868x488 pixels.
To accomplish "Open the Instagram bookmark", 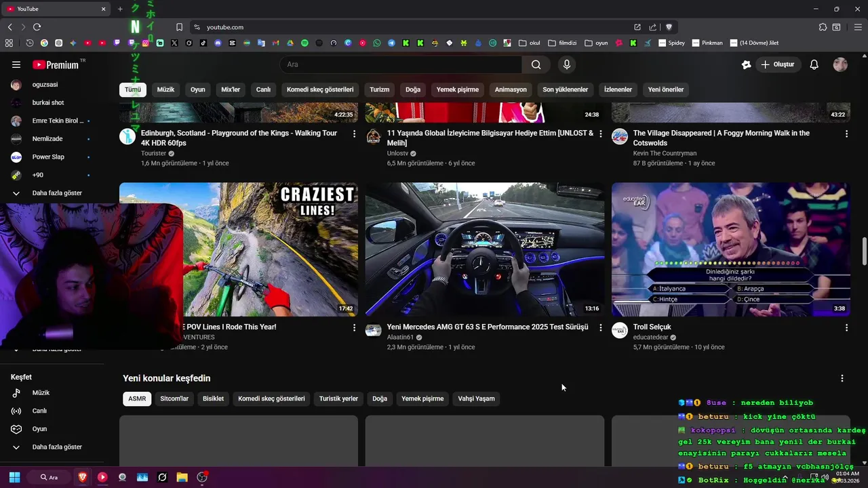I will pos(145,43).
